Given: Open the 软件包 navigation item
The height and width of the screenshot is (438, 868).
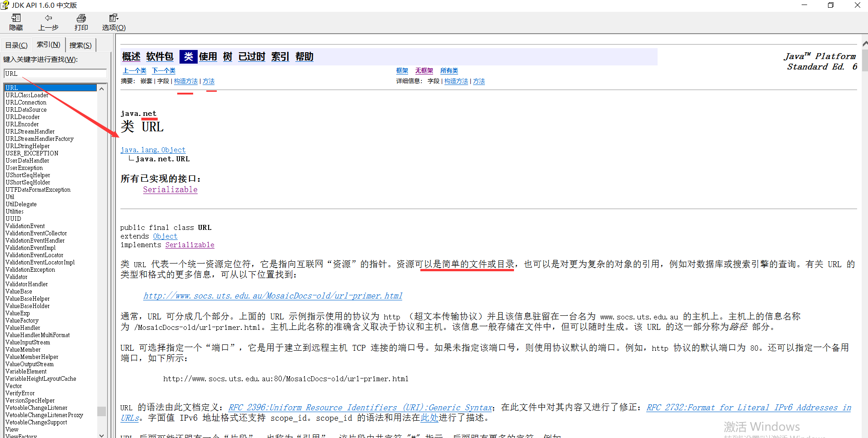Looking at the screenshot, I should (x=160, y=56).
